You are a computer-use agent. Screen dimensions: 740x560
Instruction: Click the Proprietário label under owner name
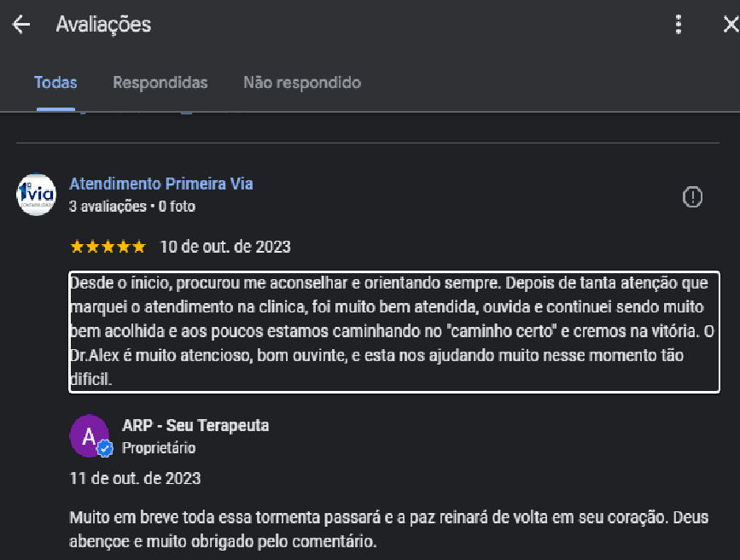(x=159, y=448)
